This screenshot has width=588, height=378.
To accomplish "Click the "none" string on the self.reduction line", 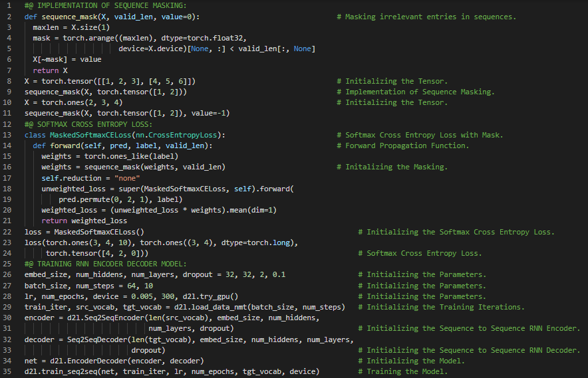I will point(129,178).
